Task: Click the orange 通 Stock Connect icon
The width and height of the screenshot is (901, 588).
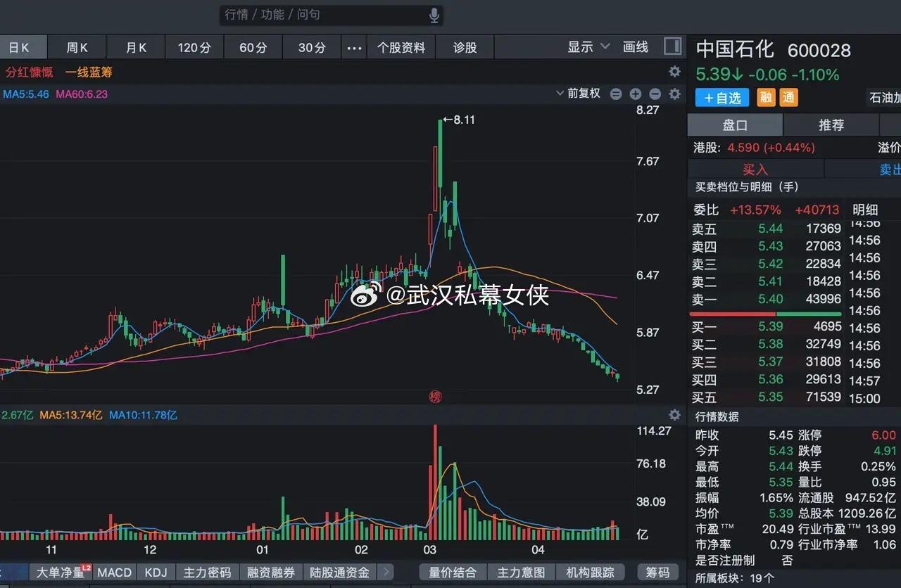Action: (788, 97)
